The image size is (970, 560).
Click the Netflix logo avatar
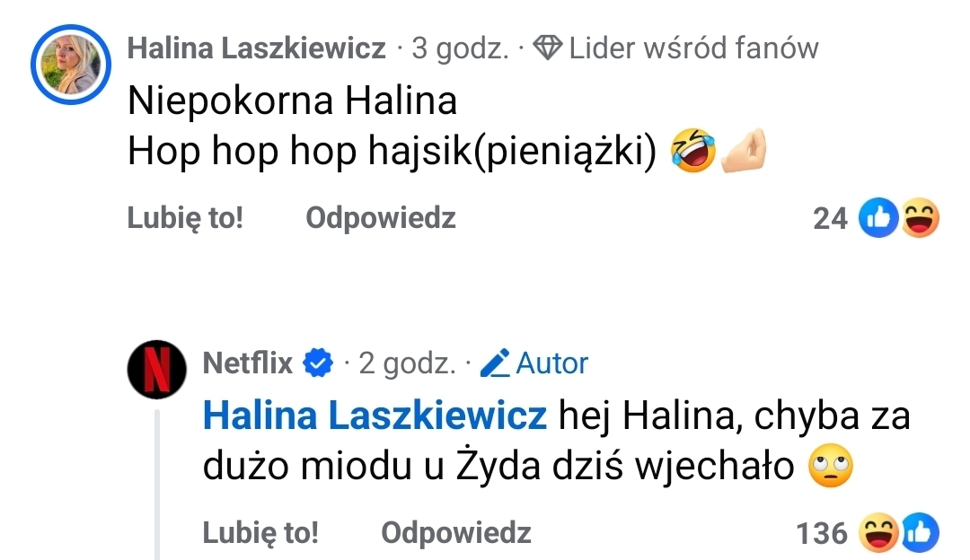[x=157, y=369]
